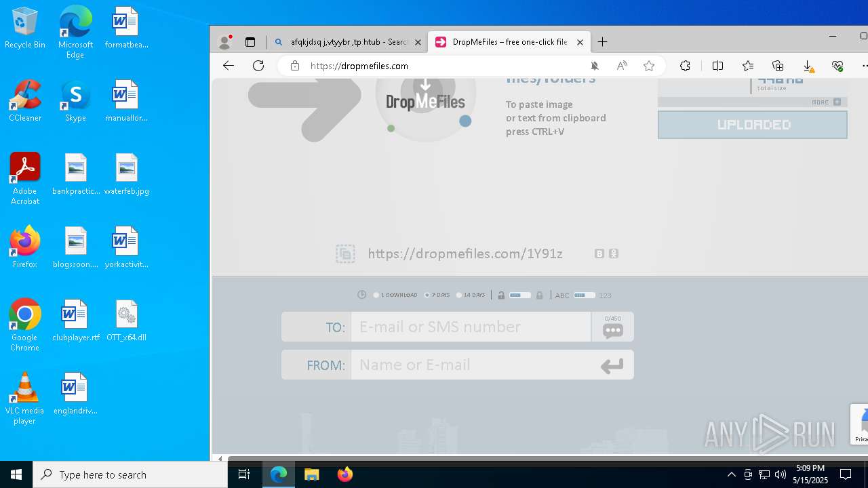Close the DropMeFiles tab

point(580,42)
